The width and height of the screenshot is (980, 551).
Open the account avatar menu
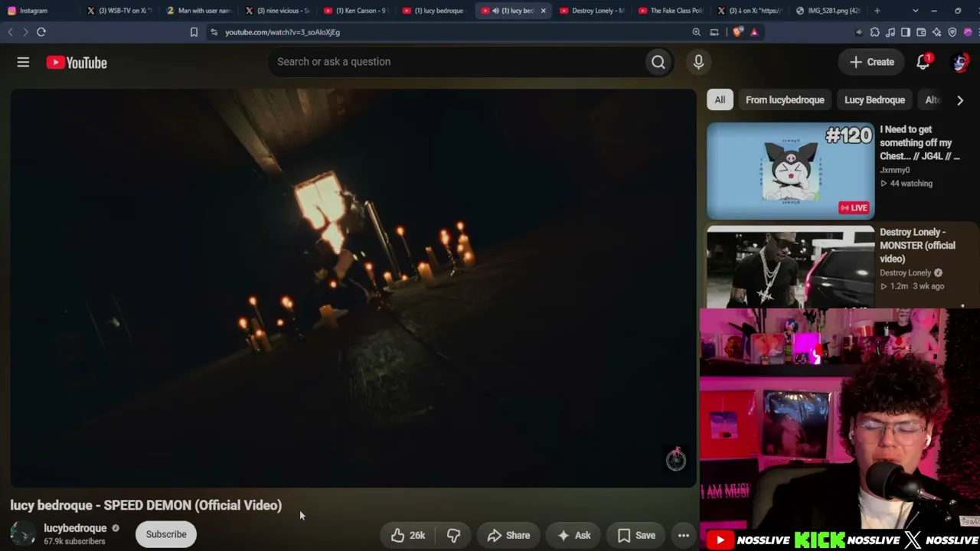(x=960, y=62)
